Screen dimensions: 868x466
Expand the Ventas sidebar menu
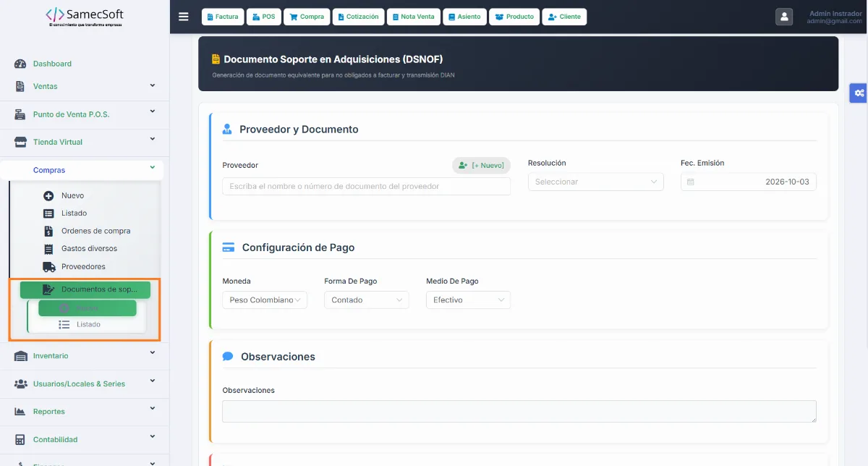[x=85, y=86]
